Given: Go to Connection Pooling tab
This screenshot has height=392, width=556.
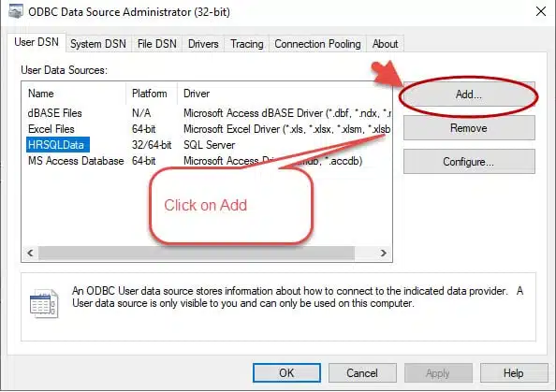Looking at the screenshot, I should point(317,44).
